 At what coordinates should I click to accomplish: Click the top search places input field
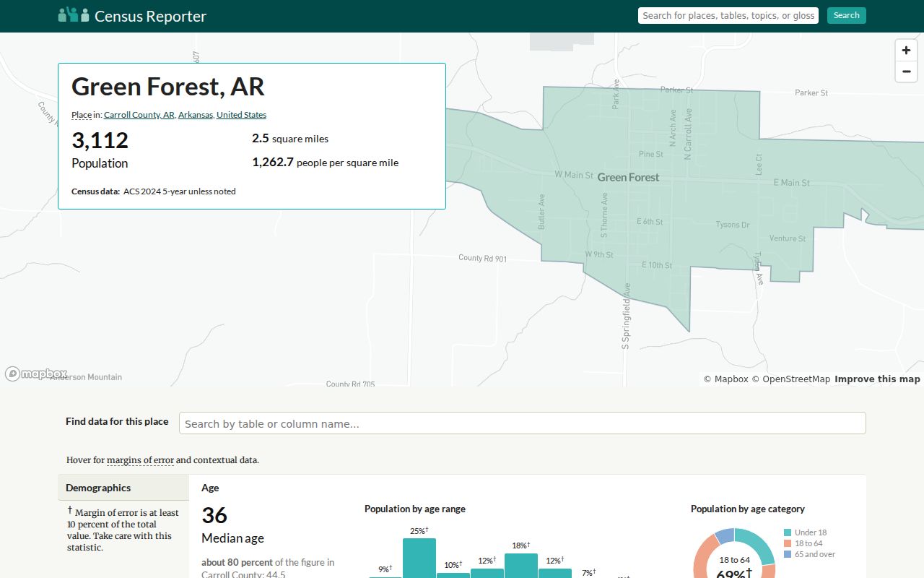[x=728, y=15]
